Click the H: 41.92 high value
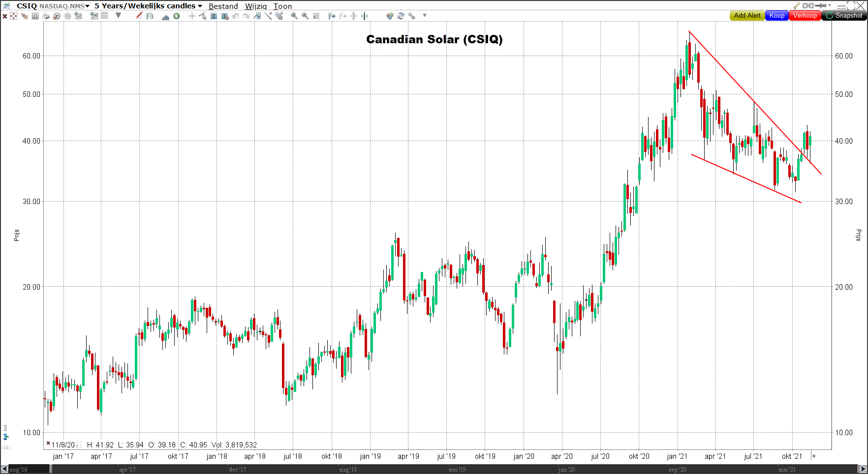Viewport: 868px width, 474px height. click(x=100, y=445)
